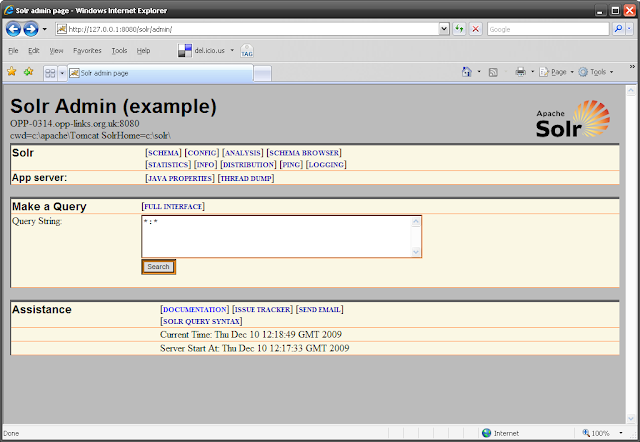This screenshot has width=640, height=442.
Task: Expand the del.icio.us dropdown arrow
Action: (232, 50)
